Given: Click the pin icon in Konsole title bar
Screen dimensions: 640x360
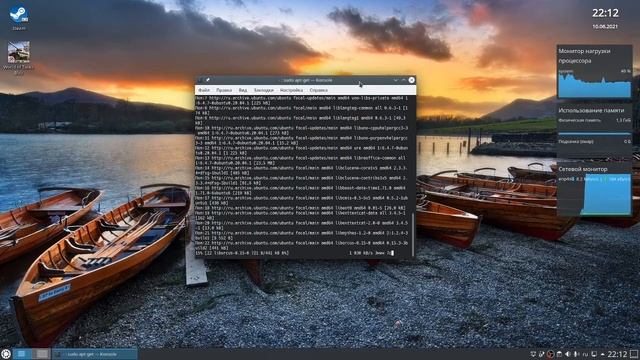Looking at the screenshot, I should (207, 80).
